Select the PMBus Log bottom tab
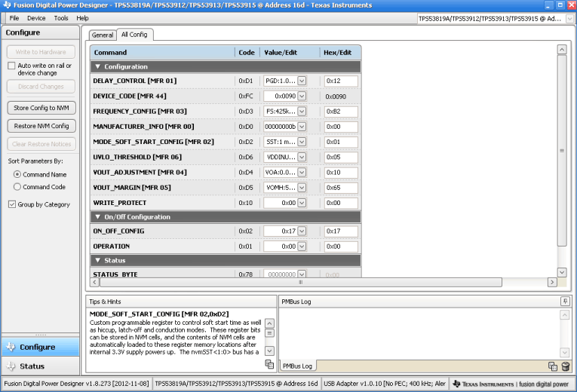 coord(297,366)
